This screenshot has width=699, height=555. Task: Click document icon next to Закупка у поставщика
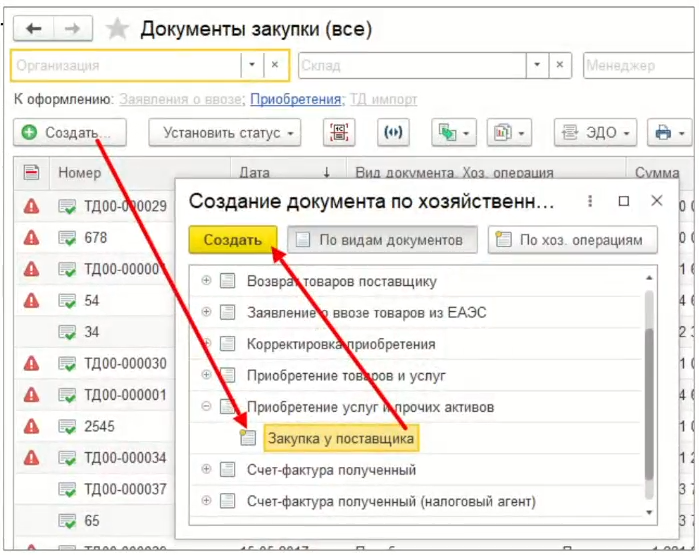pos(247,438)
